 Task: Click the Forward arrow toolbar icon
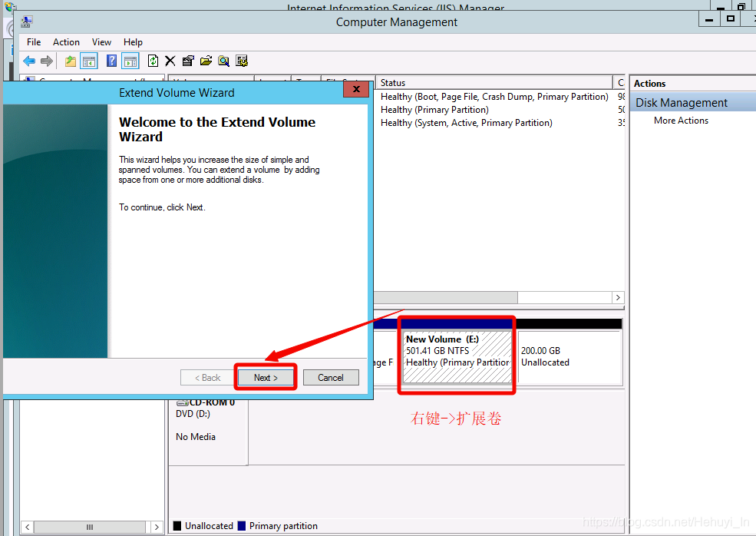pyautogui.click(x=47, y=61)
